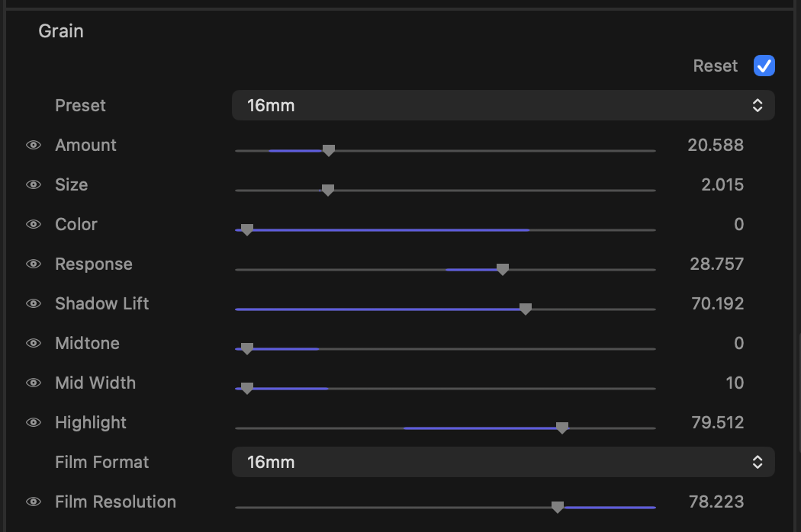Click the Film Resolution value 78.223

point(716,502)
